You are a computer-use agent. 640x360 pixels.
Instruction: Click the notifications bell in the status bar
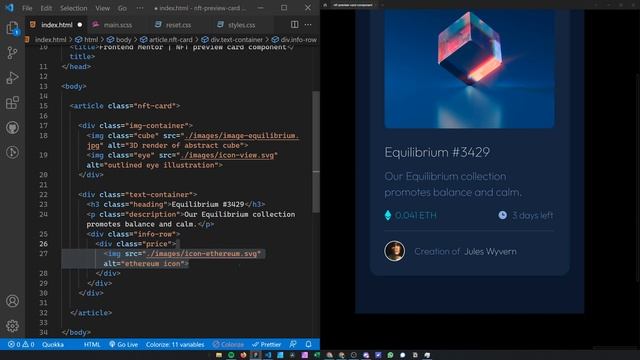pyautogui.click(x=309, y=344)
